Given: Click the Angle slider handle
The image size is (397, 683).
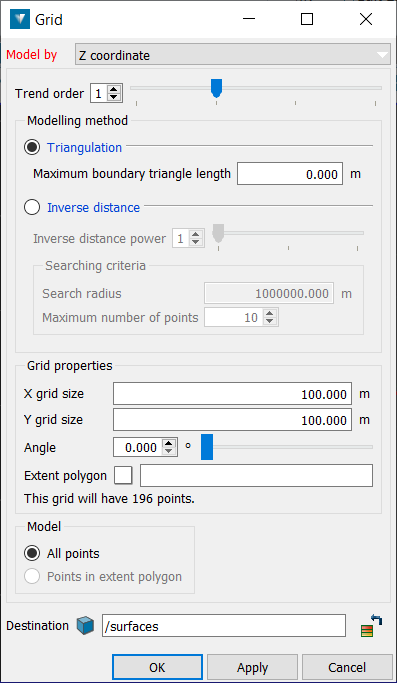Looking at the screenshot, I should [207, 447].
